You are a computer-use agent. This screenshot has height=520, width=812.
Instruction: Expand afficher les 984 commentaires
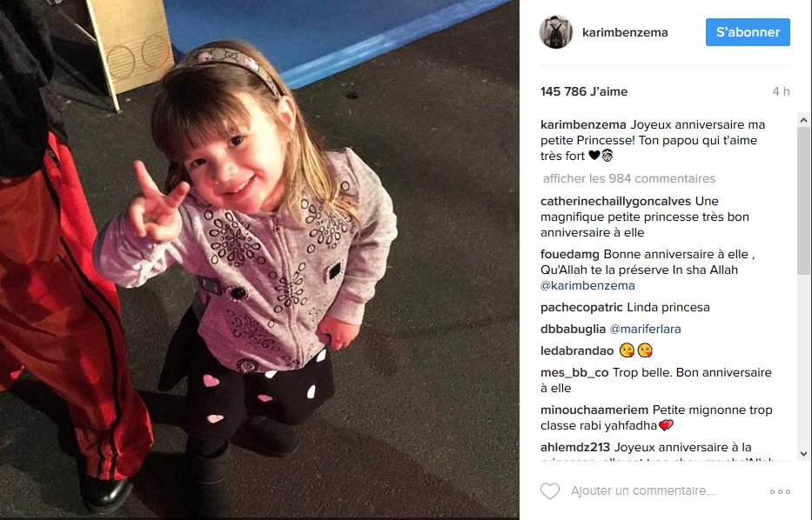628,178
